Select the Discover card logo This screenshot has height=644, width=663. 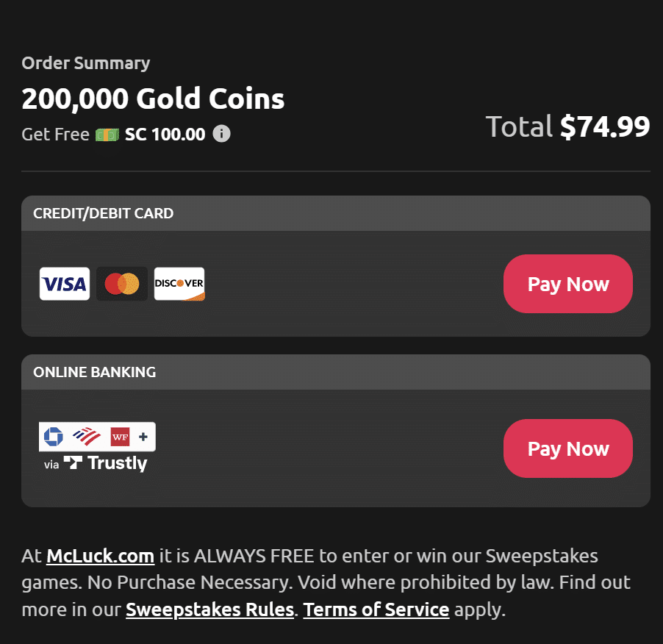click(x=179, y=284)
